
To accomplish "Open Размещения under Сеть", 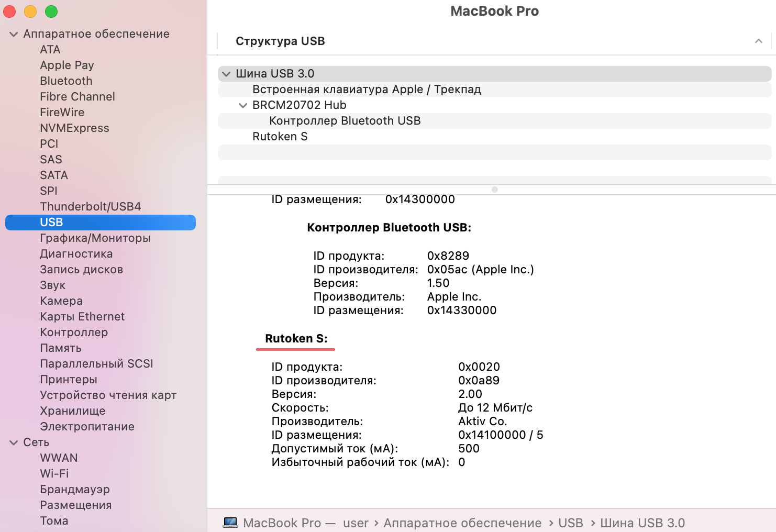I will [76, 505].
